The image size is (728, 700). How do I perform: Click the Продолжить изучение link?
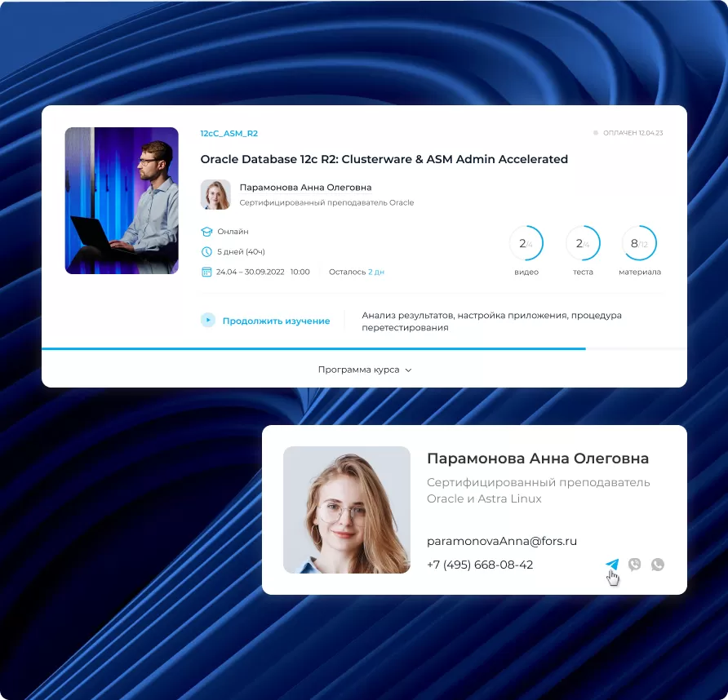(x=276, y=321)
